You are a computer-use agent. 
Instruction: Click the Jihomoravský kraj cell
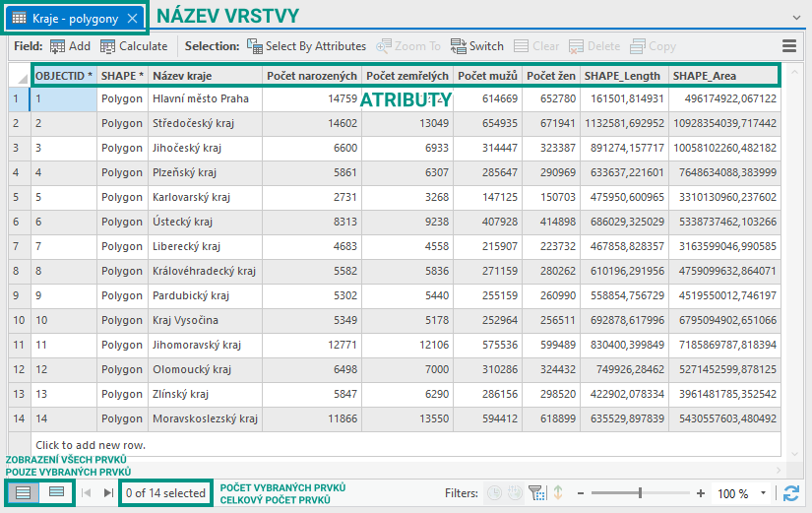pyautogui.click(x=203, y=345)
